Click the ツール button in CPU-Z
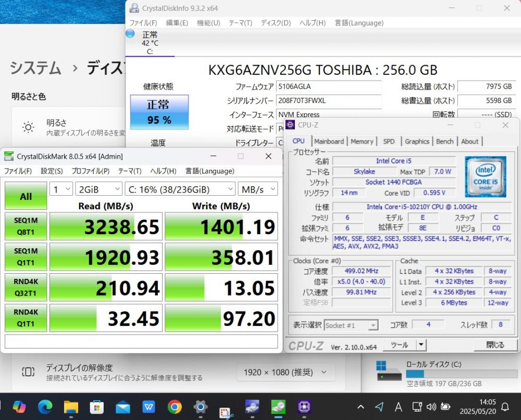Screen dimensions: 521x420 coord(400,345)
